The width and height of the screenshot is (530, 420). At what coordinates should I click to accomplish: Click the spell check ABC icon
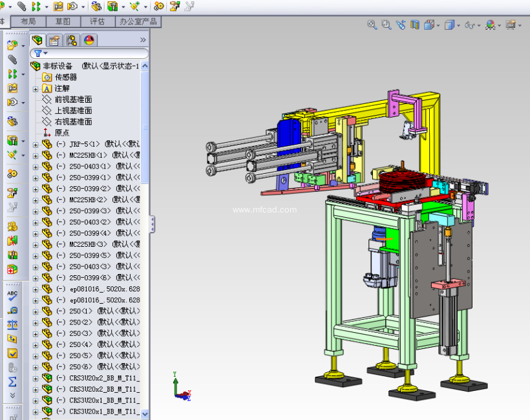12,295
